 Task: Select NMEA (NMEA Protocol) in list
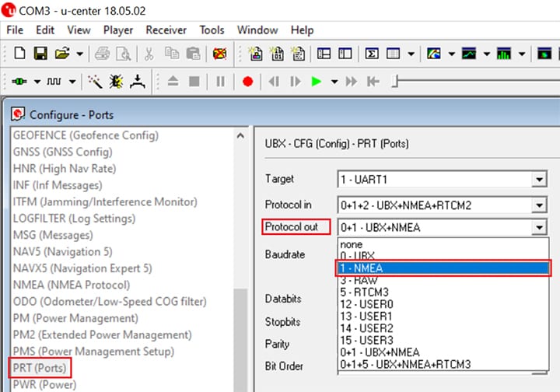[x=72, y=285]
